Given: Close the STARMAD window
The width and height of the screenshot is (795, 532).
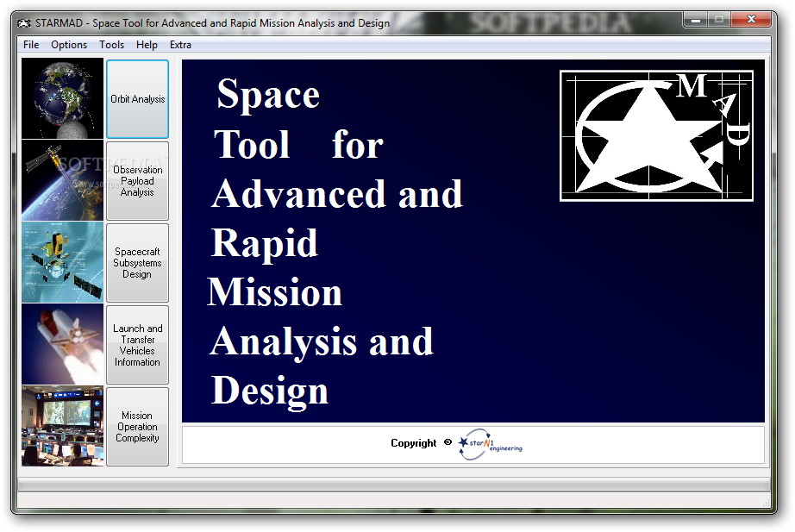Looking at the screenshot, I should (751, 20).
